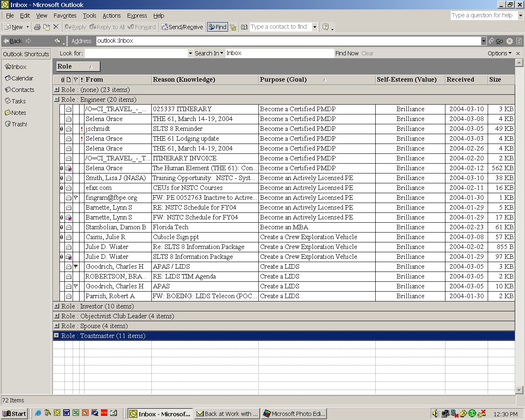Toggle the Find pane button
The image size is (525, 420).
(x=217, y=27)
